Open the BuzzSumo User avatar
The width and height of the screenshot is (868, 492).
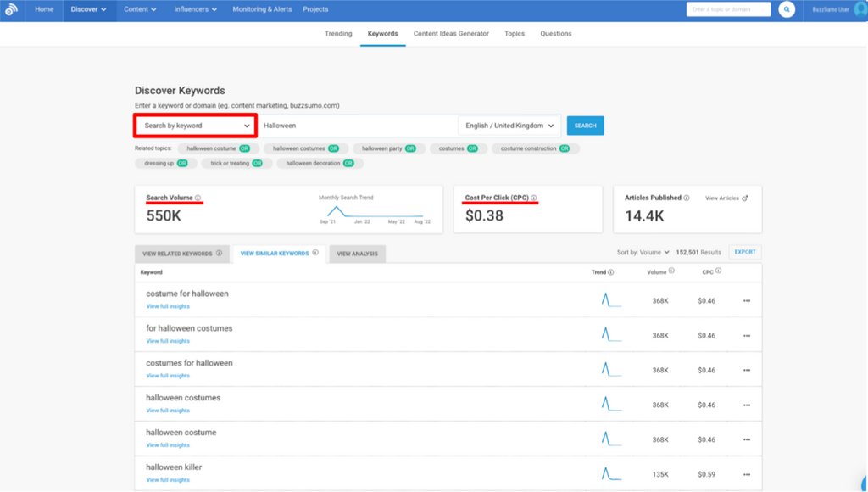pos(860,10)
